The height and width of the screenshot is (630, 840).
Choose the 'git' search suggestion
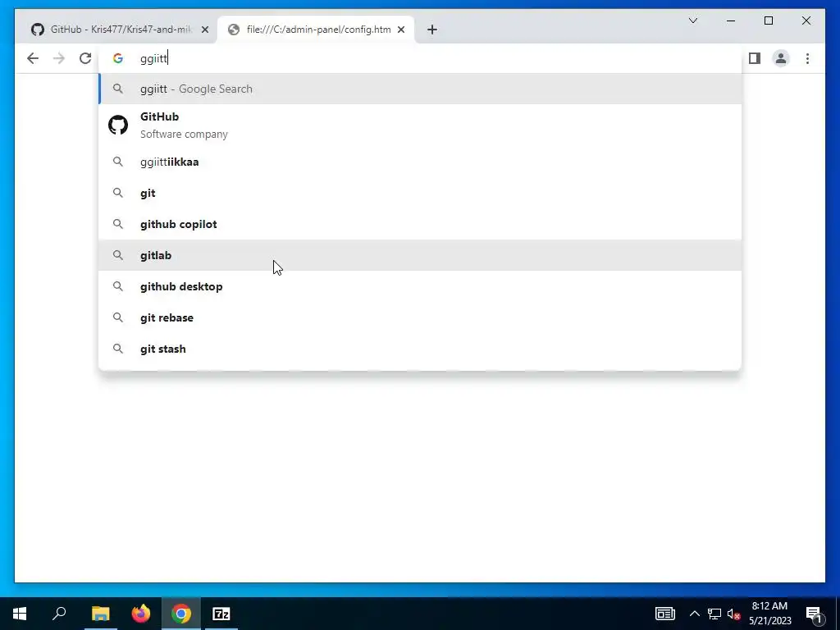[x=421, y=193]
